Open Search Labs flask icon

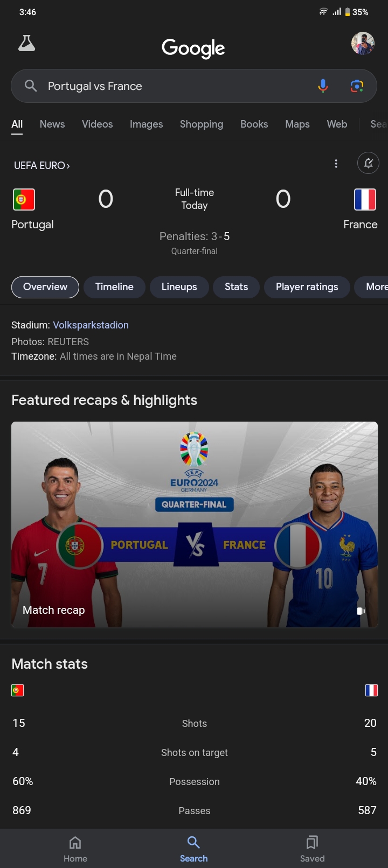coord(26,43)
